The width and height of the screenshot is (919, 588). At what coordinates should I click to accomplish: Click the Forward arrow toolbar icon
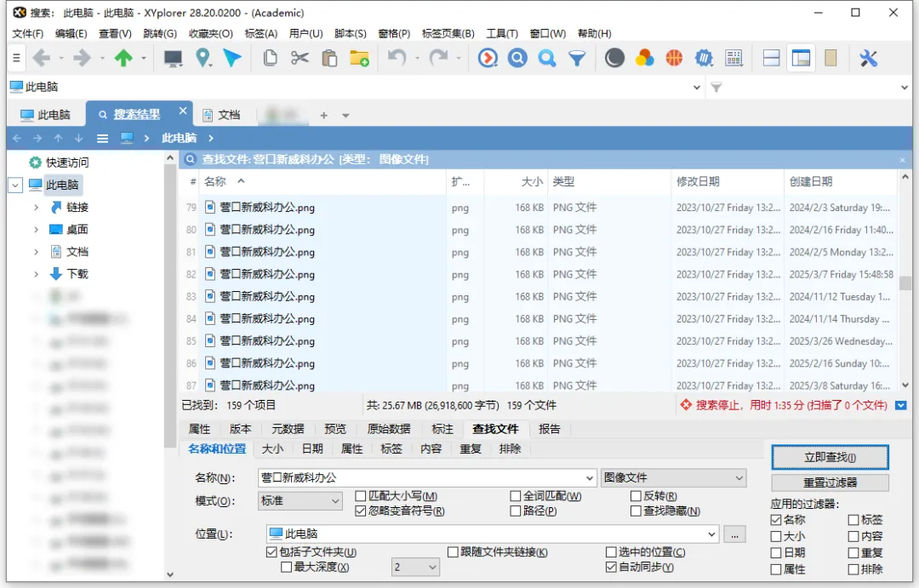point(82,58)
